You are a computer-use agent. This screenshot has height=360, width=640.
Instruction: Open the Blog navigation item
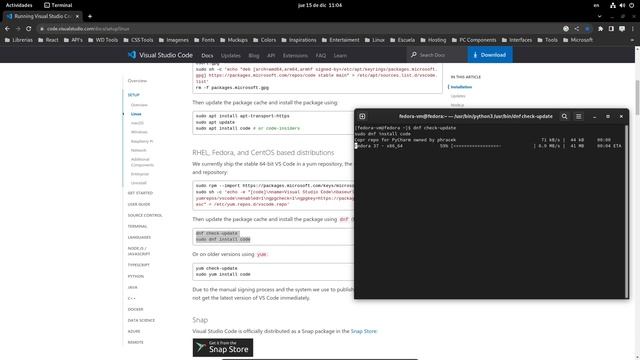pos(254,56)
